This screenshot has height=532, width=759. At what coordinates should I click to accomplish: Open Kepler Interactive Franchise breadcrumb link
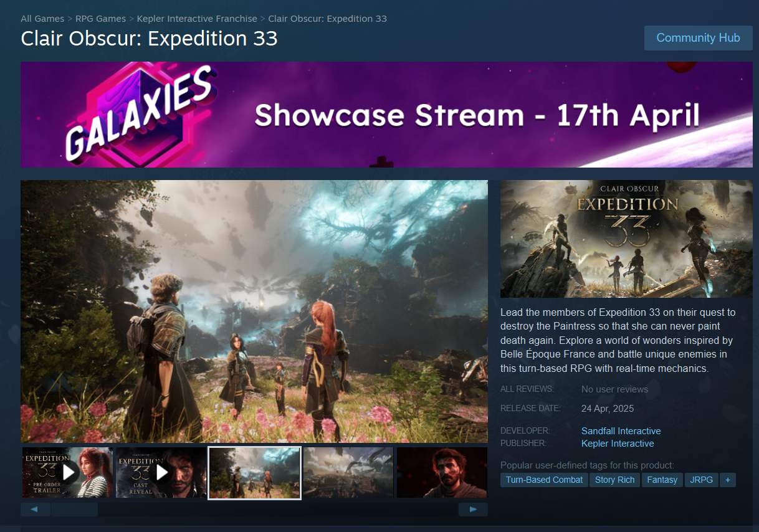coord(197,19)
